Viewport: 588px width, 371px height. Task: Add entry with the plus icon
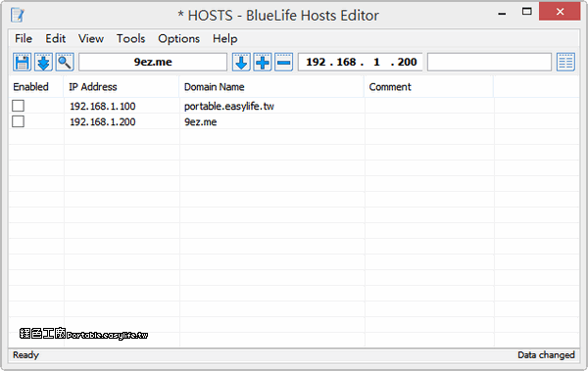pyautogui.click(x=263, y=62)
